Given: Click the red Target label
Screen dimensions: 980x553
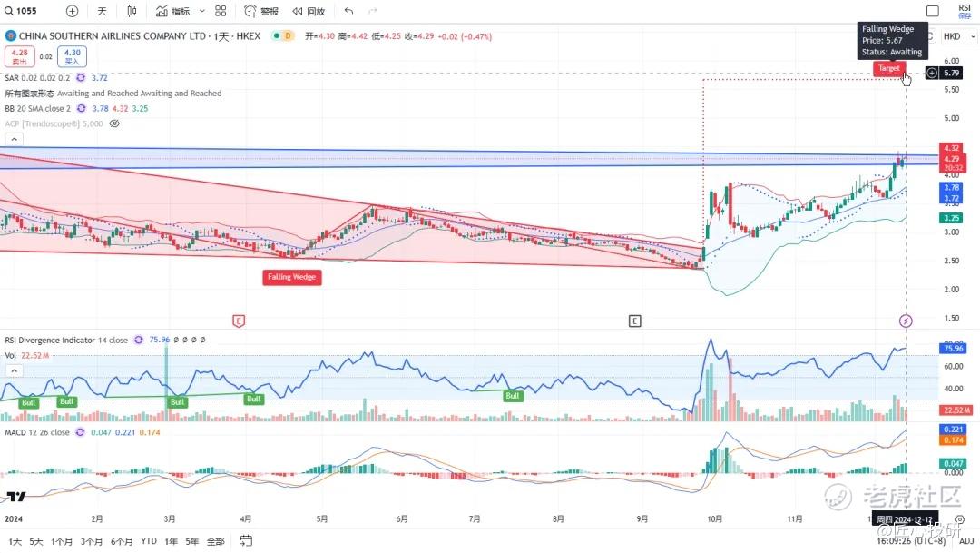Looking at the screenshot, I should pyautogui.click(x=888, y=68).
